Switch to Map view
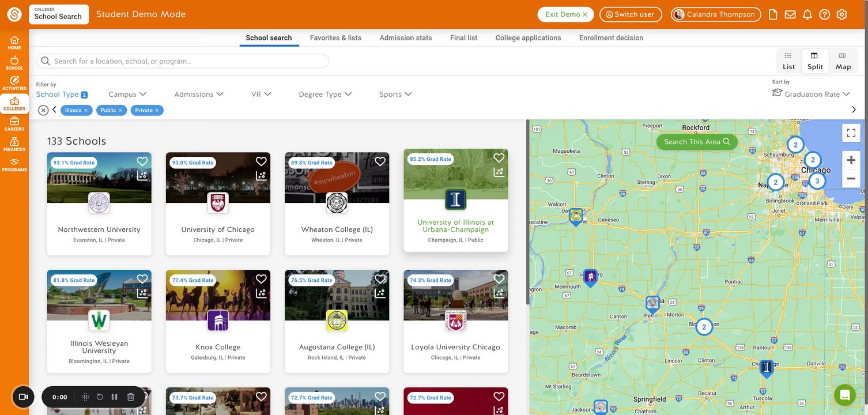The image size is (868, 415). [x=843, y=61]
